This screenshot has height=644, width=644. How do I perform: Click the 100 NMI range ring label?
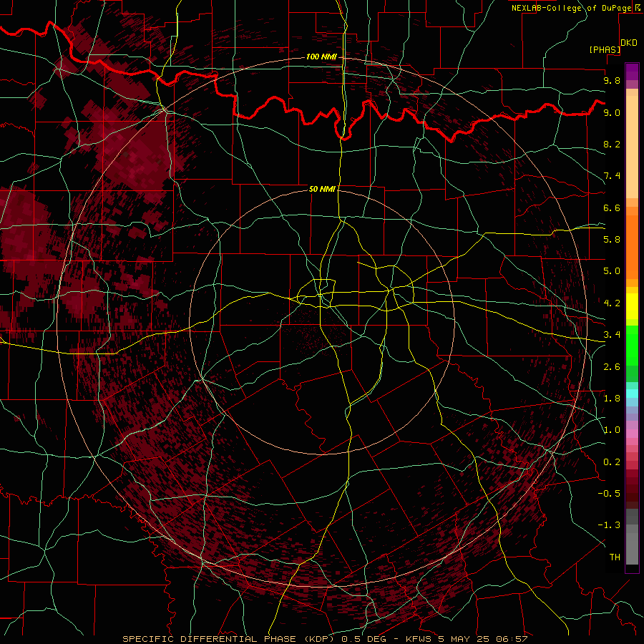321,57
